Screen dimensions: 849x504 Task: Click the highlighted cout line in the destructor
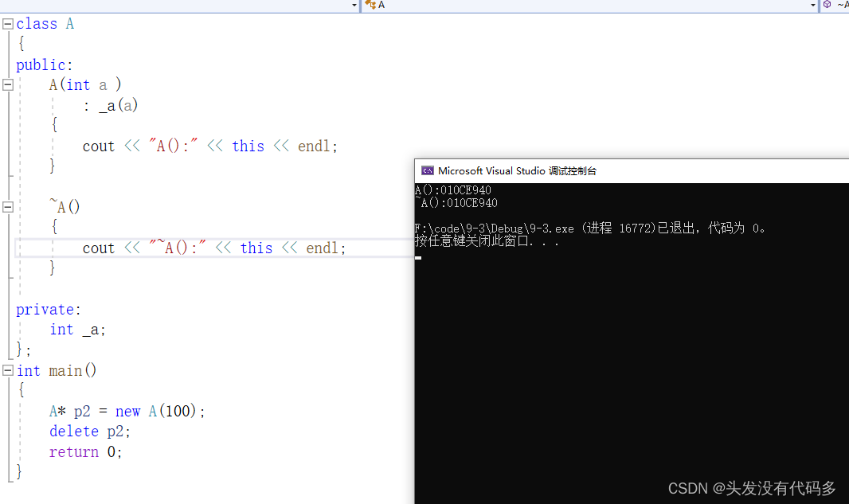[x=213, y=248]
